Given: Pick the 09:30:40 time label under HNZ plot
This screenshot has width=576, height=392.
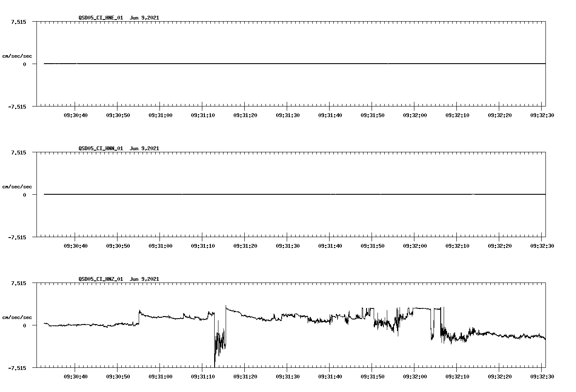Looking at the screenshot, I should 75,376.
